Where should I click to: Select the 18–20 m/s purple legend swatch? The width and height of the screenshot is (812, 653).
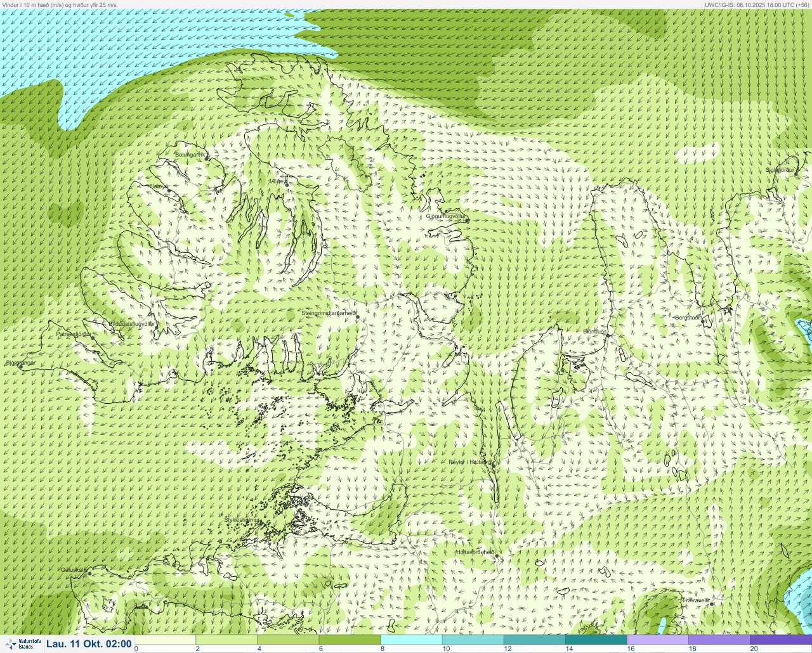coord(719,640)
